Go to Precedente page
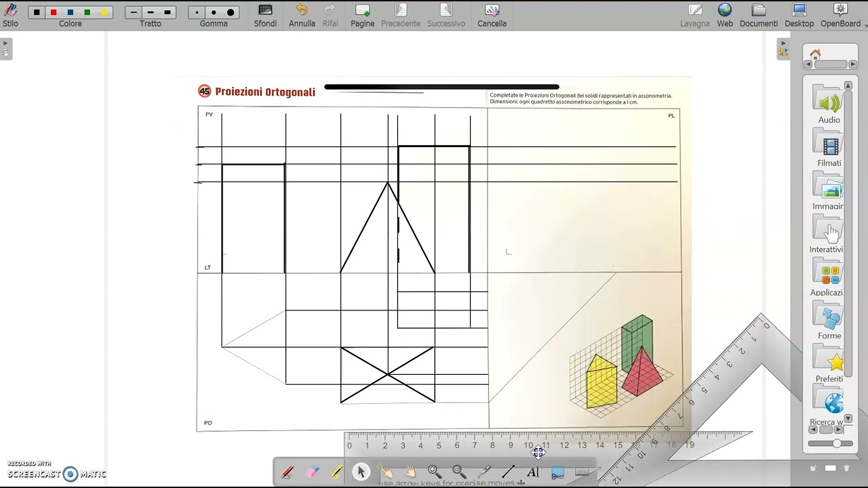868x488 pixels. pyautogui.click(x=401, y=15)
